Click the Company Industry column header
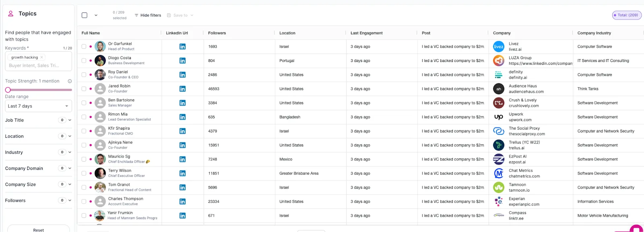 pos(594,33)
